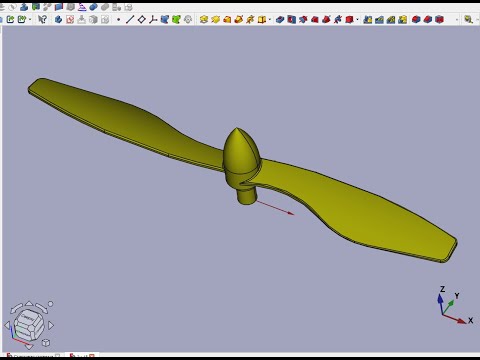Open dropdown arrow beside the save icon
Screen dimensions: 480x360
(30, 20)
